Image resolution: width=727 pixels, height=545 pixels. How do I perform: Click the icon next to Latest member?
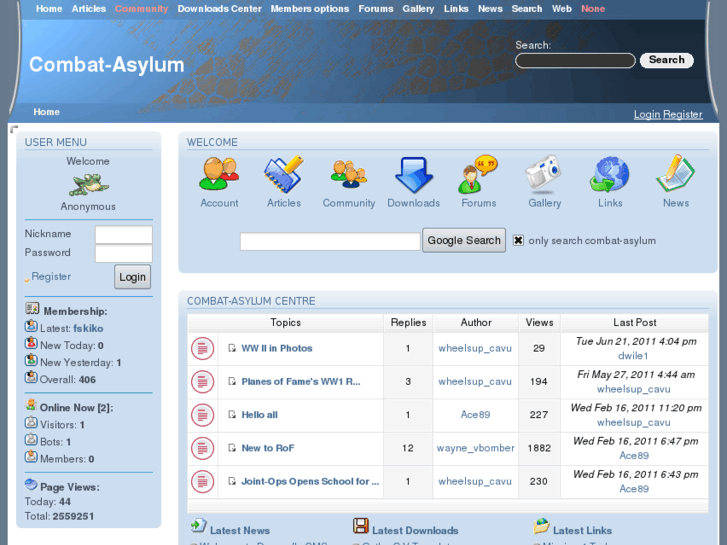pos(31,326)
